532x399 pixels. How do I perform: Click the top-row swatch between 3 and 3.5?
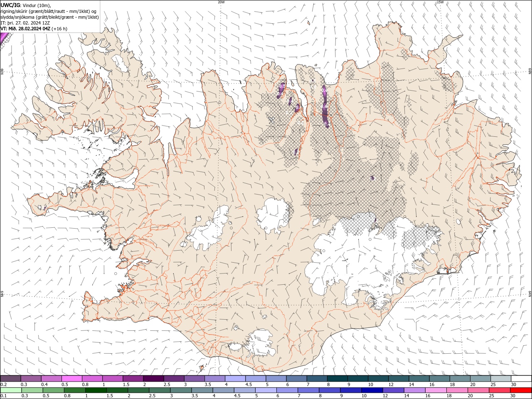[x=195, y=378]
